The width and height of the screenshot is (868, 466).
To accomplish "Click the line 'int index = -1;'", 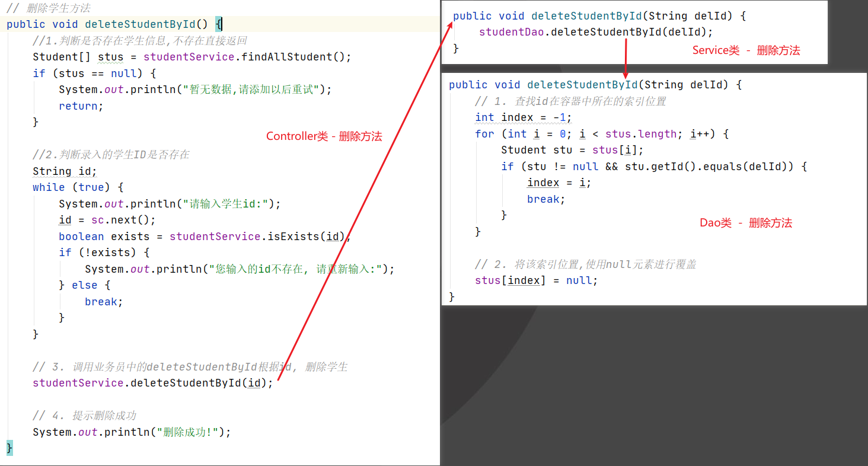I will (524, 117).
